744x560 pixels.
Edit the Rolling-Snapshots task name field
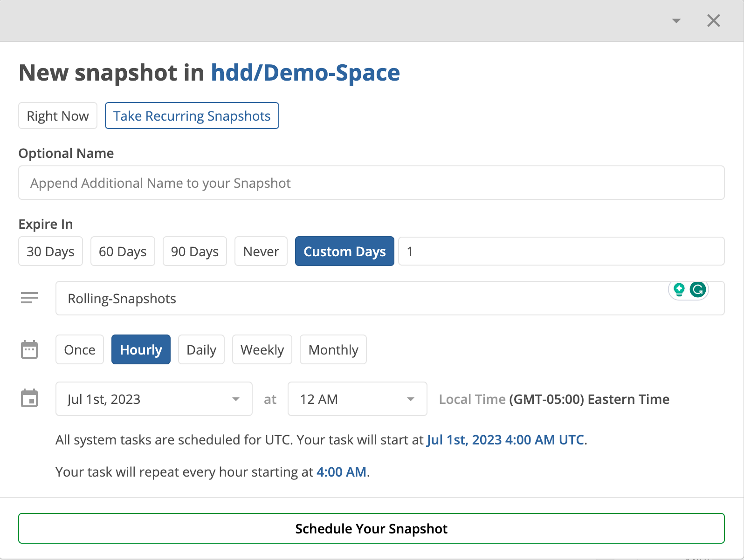coord(390,298)
